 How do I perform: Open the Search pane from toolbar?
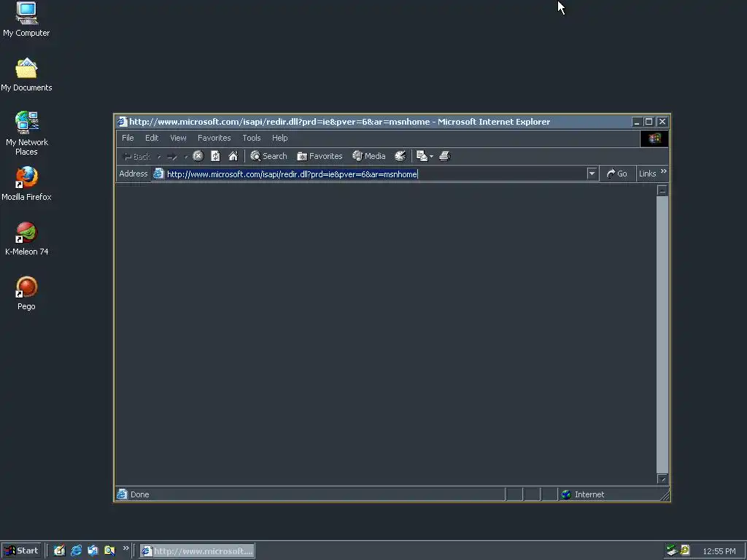(268, 156)
